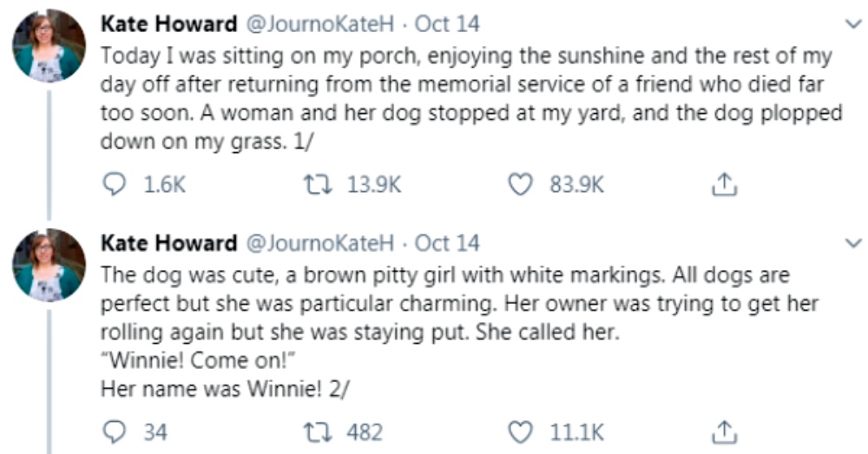The height and width of the screenshot is (454, 868).
Task: Open Oct 14 timestamp of second tweet
Action: [447, 242]
